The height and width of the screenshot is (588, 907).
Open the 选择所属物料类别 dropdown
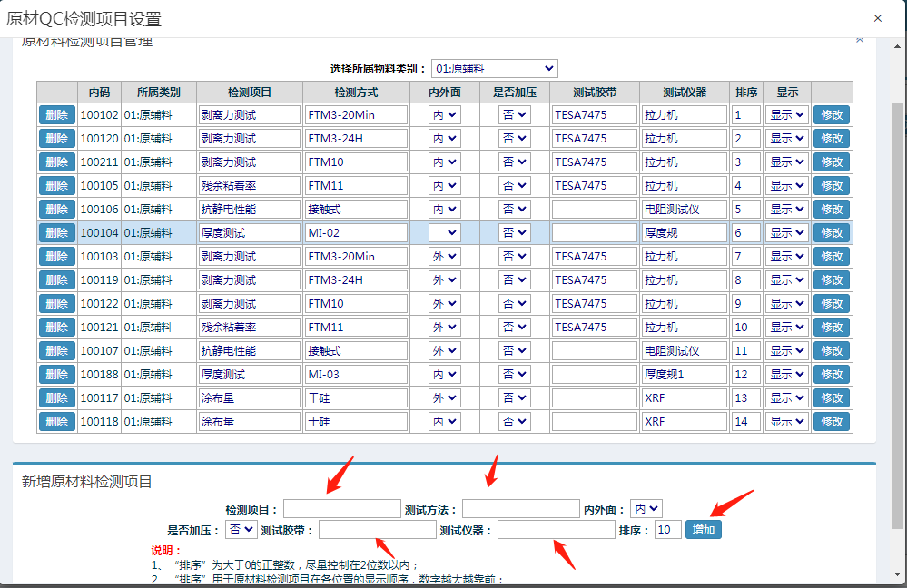pos(494,69)
